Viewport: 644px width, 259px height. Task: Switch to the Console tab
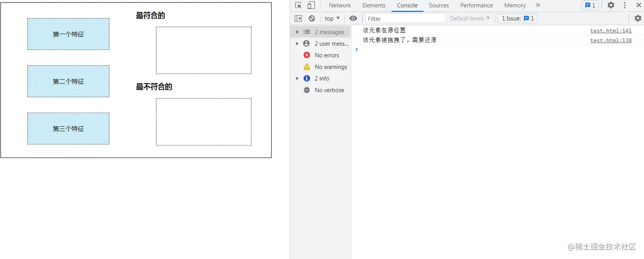(407, 6)
